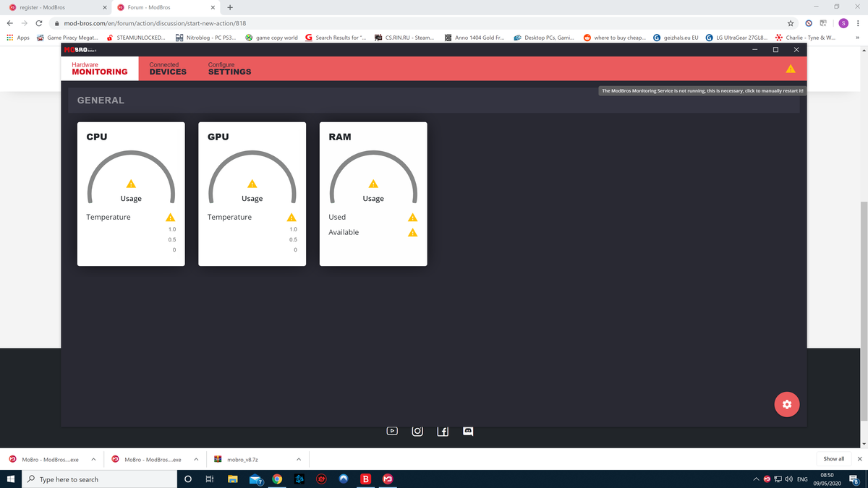Open the STEAMUNLOCKED bookmark

point(135,38)
